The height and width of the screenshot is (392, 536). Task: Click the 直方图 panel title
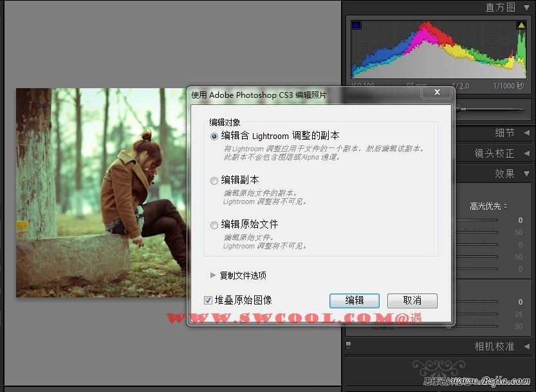coord(501,7)
